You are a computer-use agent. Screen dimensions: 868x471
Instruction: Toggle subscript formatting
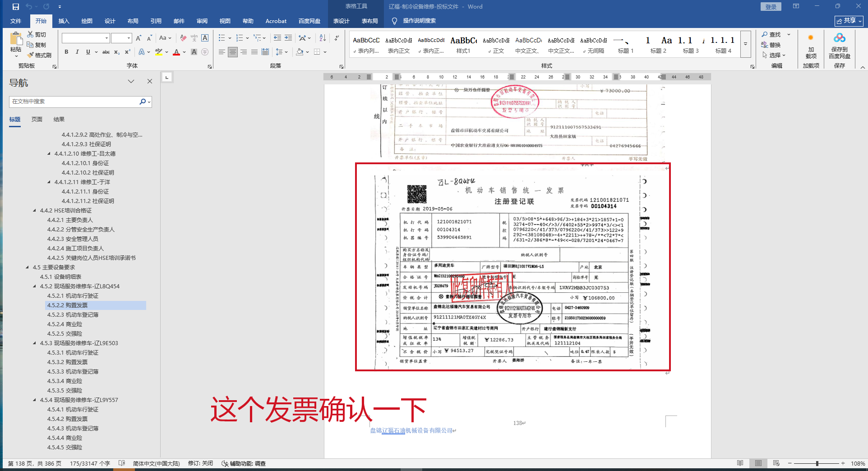coord(117,52)
